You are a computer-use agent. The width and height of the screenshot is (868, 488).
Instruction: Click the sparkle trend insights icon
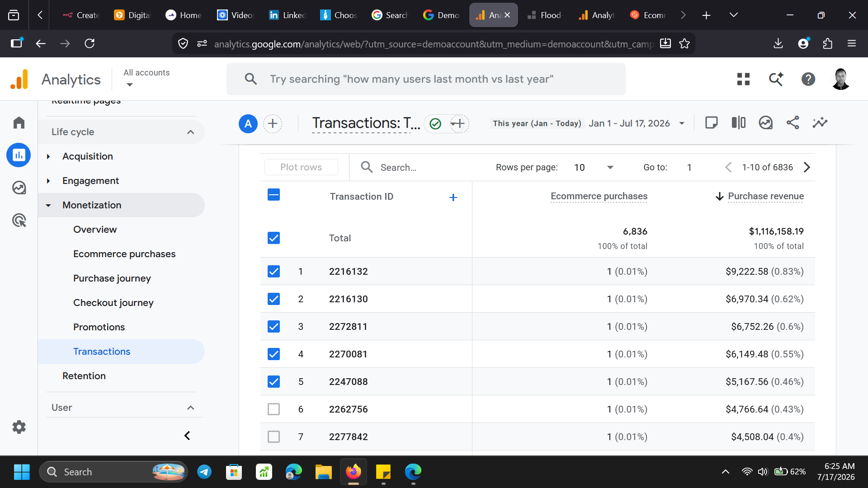point(820,123)
